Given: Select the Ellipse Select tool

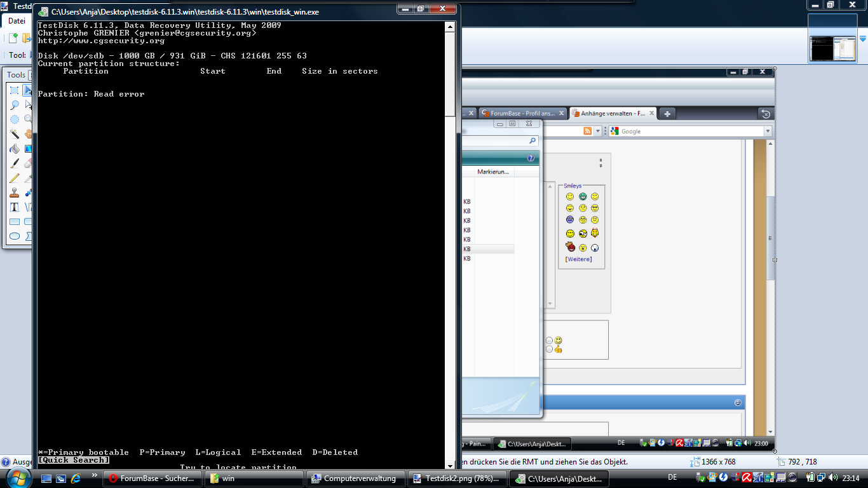Looking at the screenshot, I should point(14,119).
